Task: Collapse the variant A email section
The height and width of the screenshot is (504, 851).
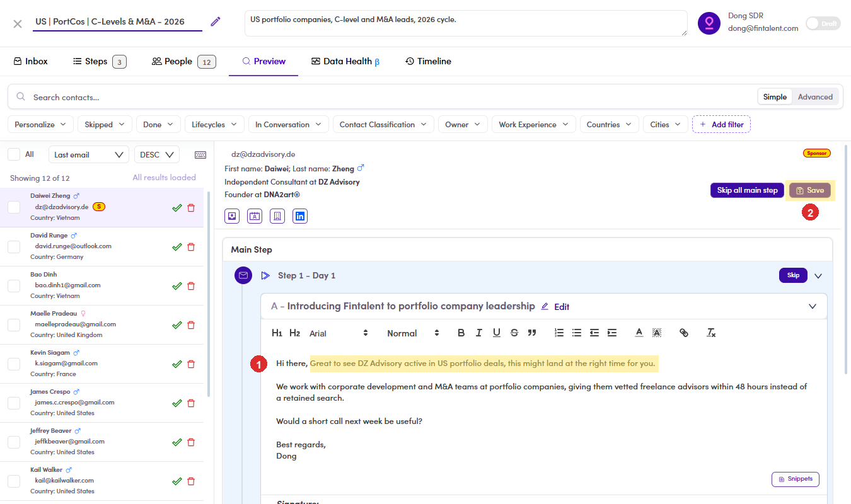Action: pos(813,306)
